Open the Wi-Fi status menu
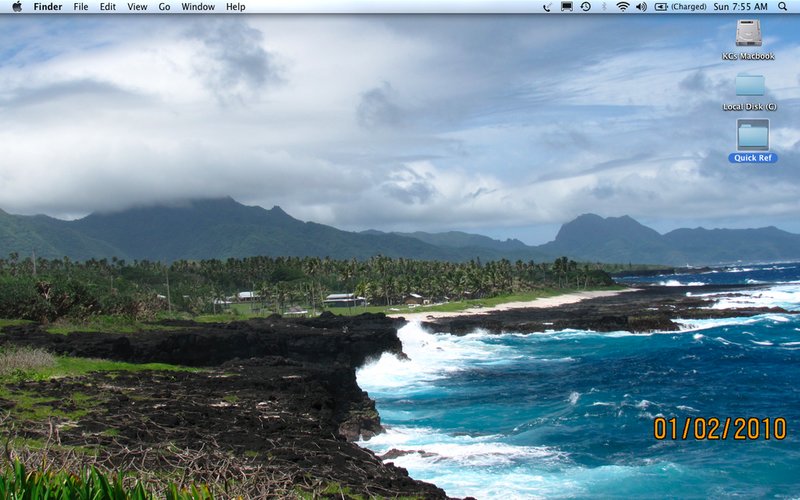 coord(622,7)
